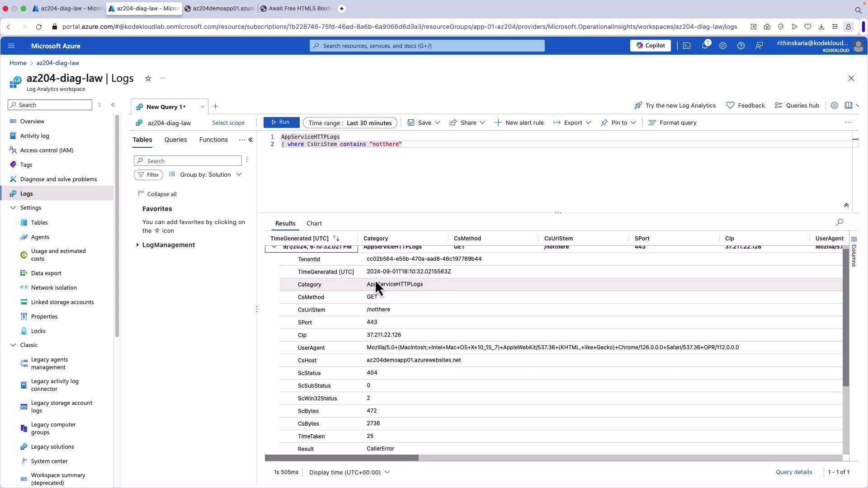The width and height of the screenshot is (868, 488).
Task: Collapse the expanded result row
Action: click(x=274, y=247)
